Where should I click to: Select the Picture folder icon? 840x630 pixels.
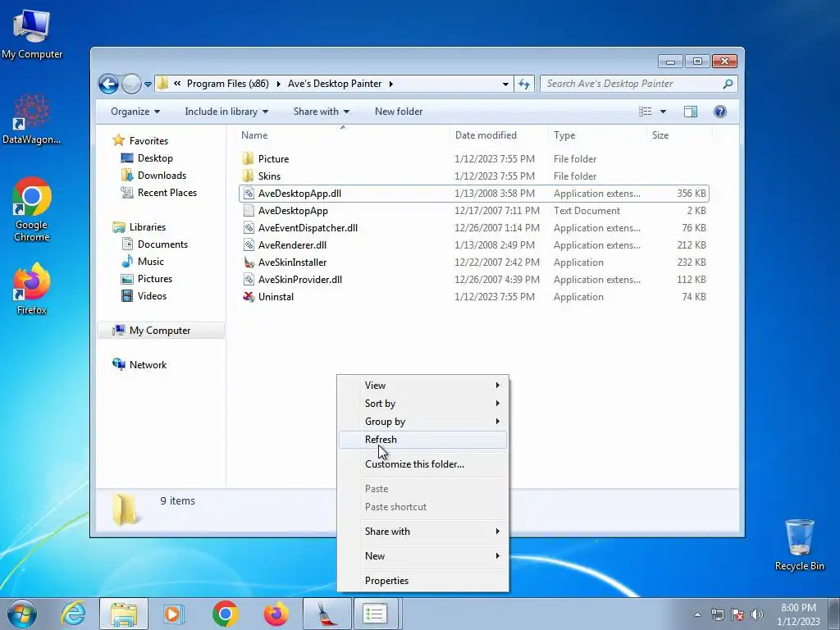[248, 159]
